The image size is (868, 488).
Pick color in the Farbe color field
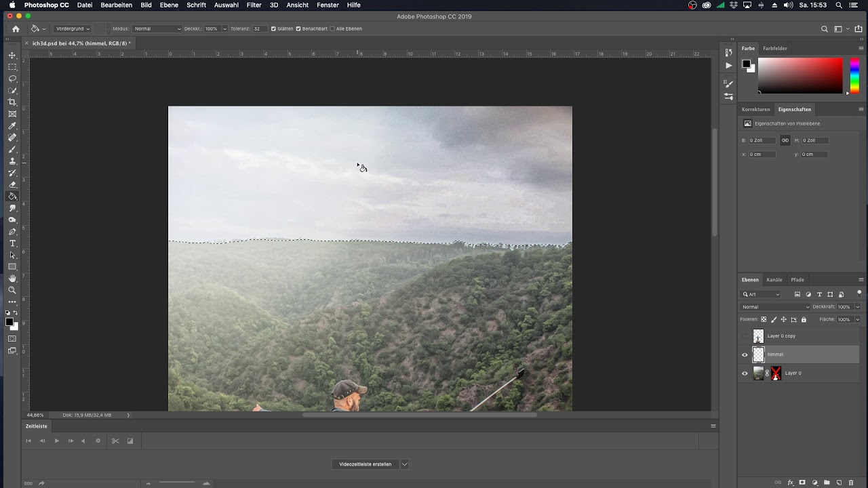(800, 75)
